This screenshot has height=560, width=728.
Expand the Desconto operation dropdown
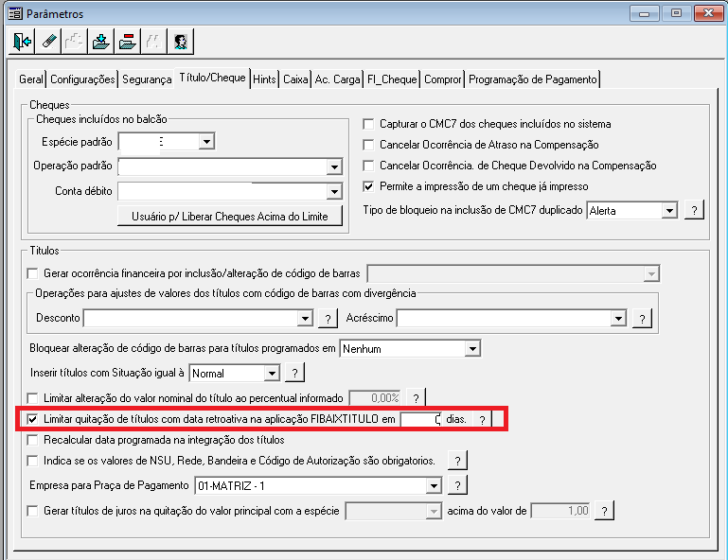(305, 319)
